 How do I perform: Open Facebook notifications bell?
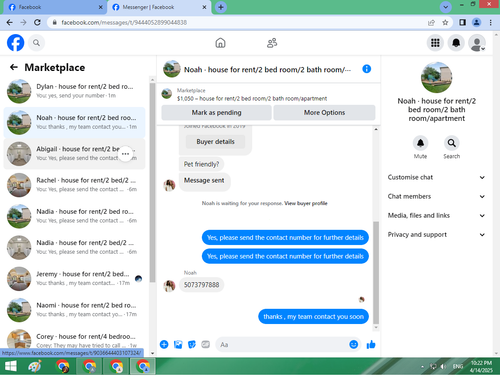[x=456, y=43]
